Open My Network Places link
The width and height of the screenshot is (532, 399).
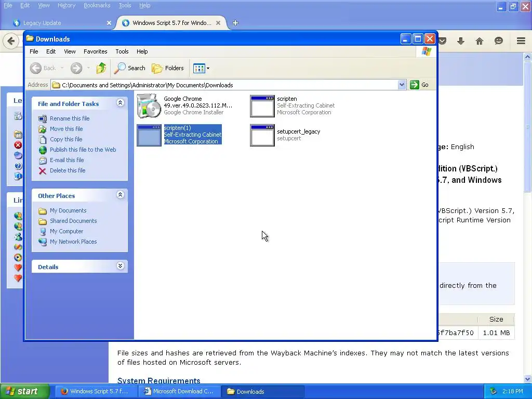point(73,242)
